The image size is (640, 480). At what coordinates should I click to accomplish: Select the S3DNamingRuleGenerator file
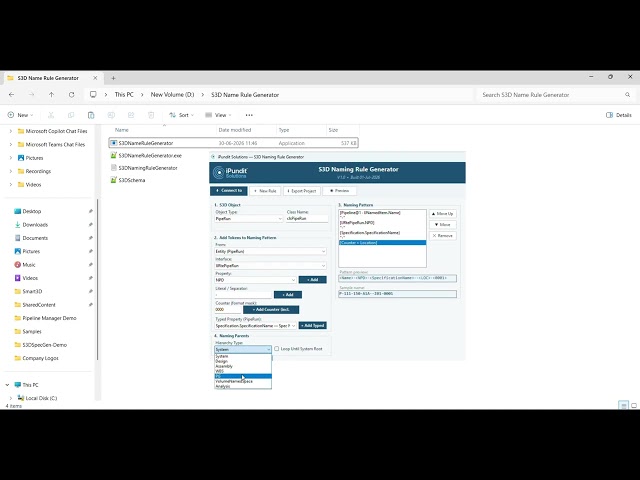pos(148,168)
